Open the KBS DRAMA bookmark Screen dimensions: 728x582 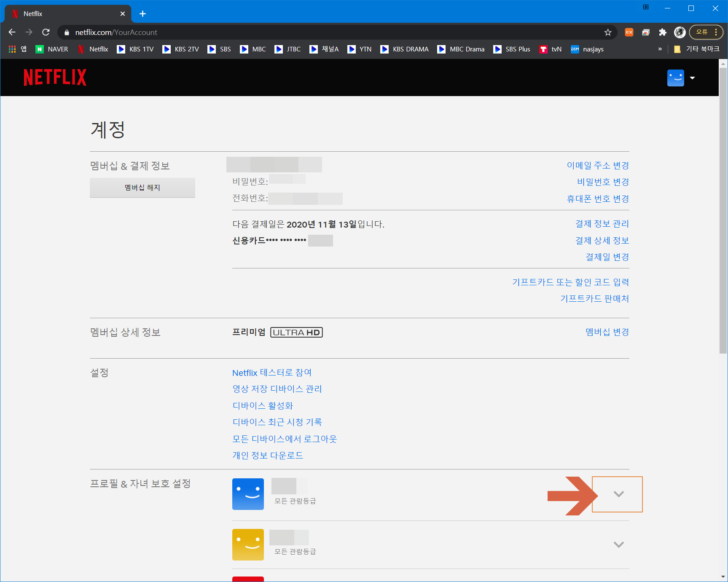click(x=405, y=49)
